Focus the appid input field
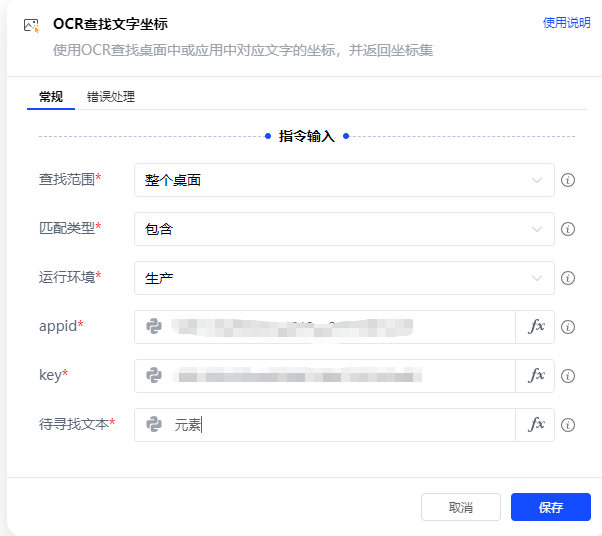The width and height of the screenshot is (602, 536). point(325,327)
